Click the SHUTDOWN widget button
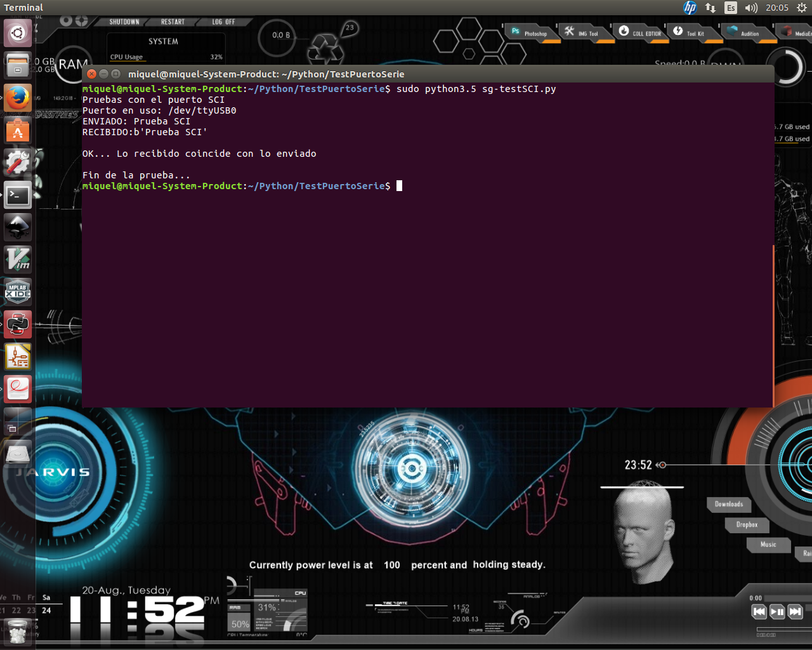 coord(124,22)
